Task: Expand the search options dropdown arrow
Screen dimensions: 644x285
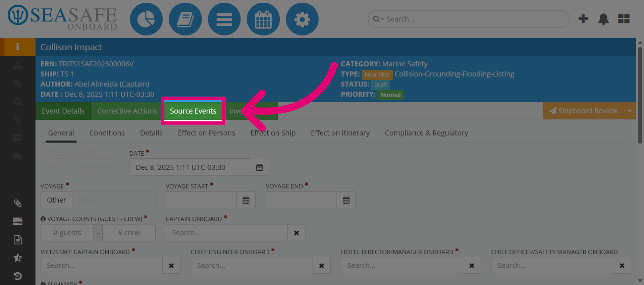Action: point(382,19)
